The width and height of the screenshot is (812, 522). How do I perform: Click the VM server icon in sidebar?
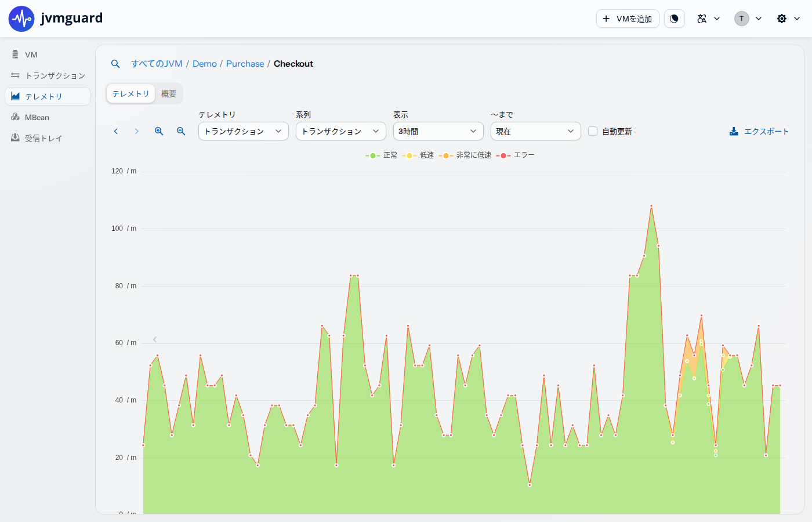(15, 55)
